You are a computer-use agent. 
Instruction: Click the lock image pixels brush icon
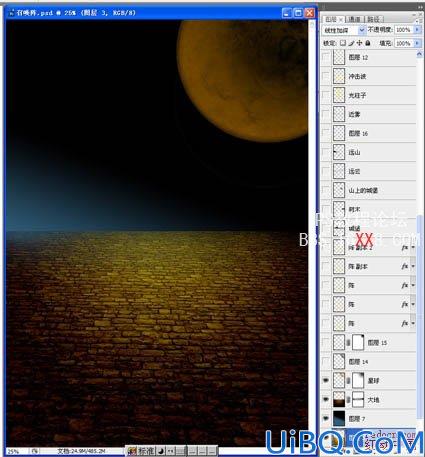point(351,43)
